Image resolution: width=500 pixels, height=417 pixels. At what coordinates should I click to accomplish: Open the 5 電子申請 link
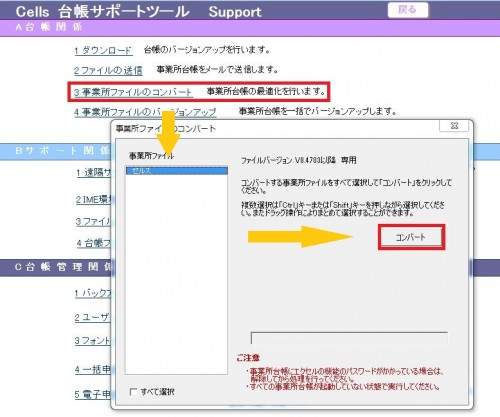[93, 394]
